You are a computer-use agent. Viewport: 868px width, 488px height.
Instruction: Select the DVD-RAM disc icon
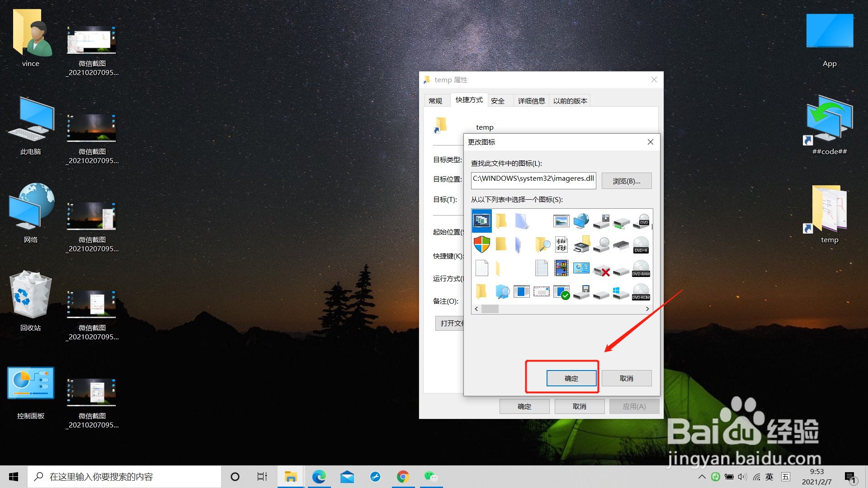(641, 268)
